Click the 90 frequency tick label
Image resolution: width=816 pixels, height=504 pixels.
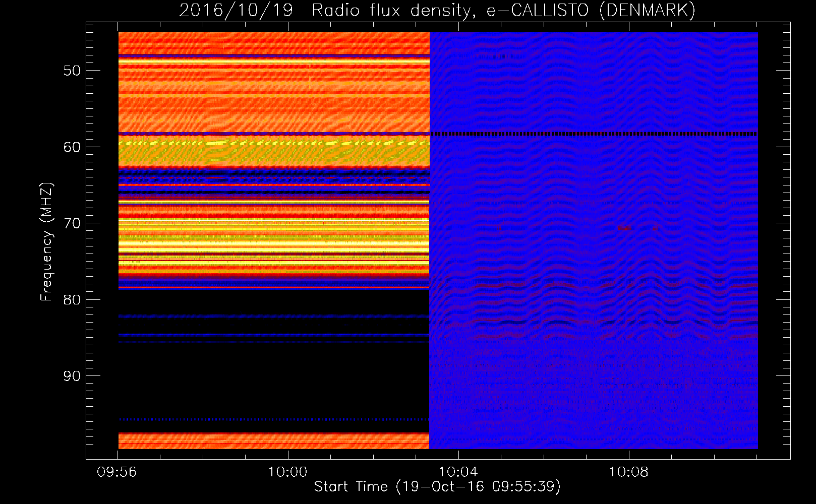click(72, 376)
